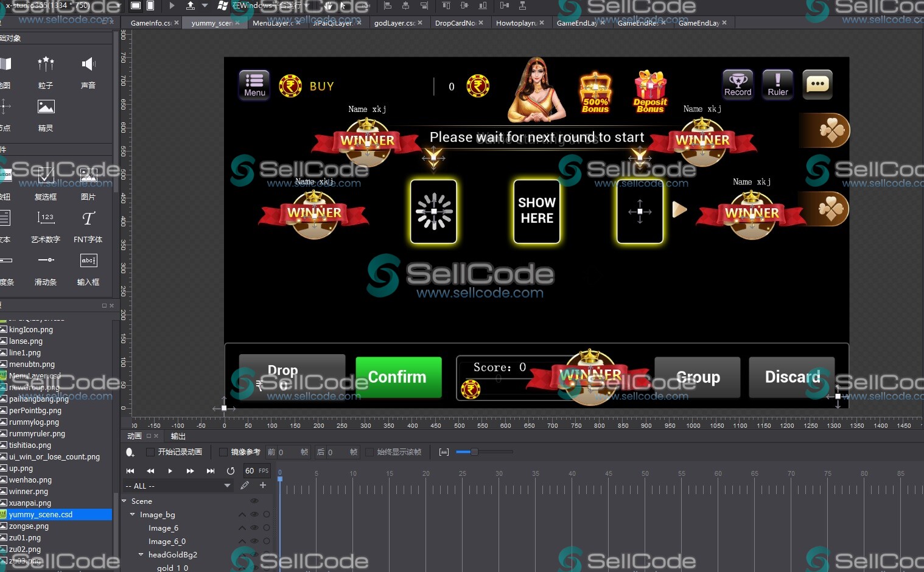
Task: Hide the Image_bg layer via eye icon
Action: tap(254, 515)
